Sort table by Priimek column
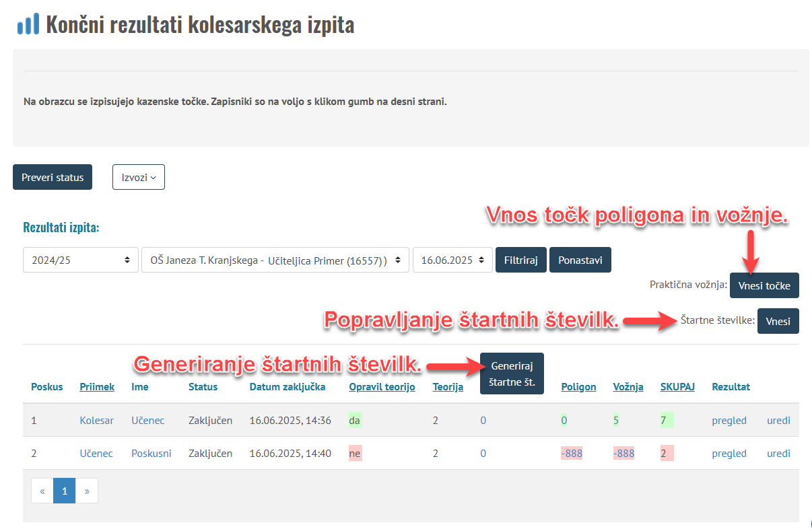812x531 pixels. 97,387
